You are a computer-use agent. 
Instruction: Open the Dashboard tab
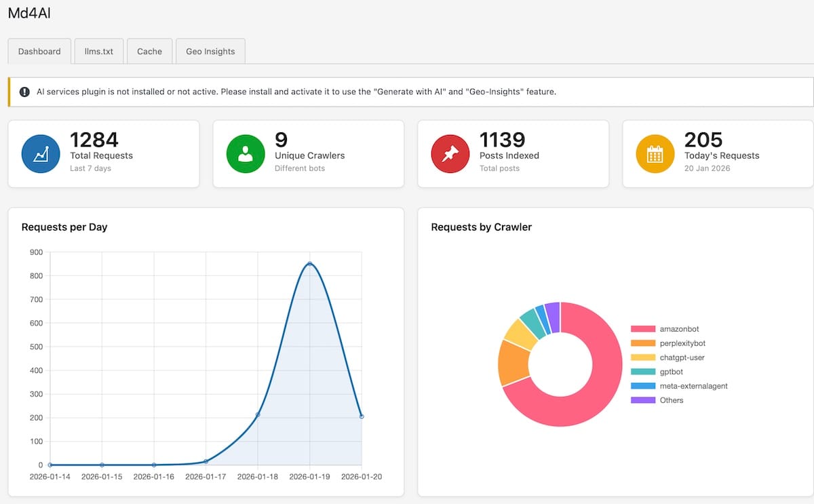pos(39,52)
